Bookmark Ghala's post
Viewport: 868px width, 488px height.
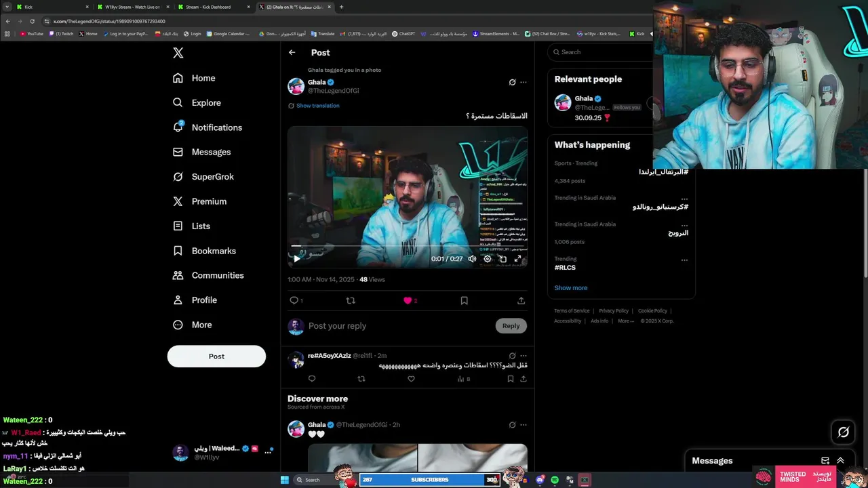click(x=464, y=300)
